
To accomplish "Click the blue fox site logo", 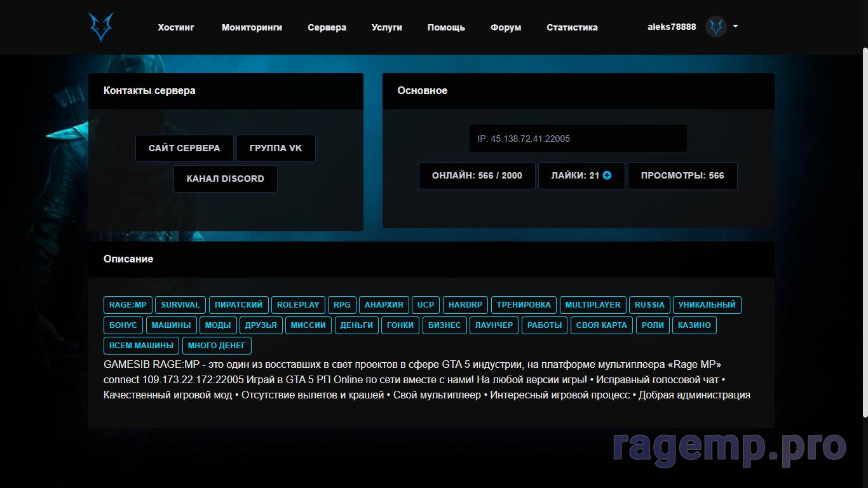I will (100, 27).
